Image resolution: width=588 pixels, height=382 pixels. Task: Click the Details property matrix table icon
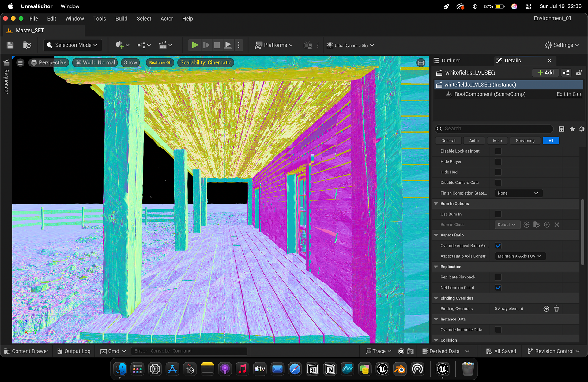[x=561, y=129]
